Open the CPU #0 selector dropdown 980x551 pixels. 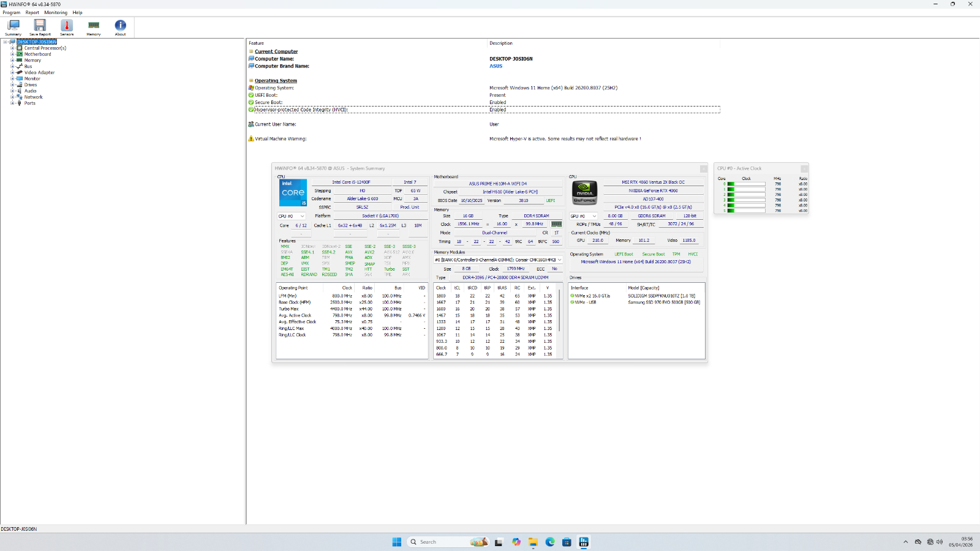[292, 216]
